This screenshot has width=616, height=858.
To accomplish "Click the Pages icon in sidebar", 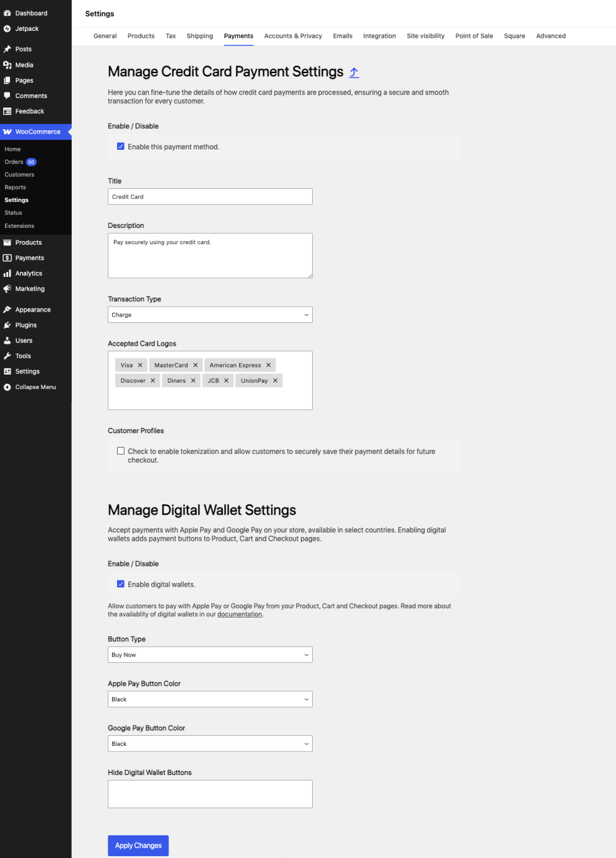I will click(x=8, y=81).
